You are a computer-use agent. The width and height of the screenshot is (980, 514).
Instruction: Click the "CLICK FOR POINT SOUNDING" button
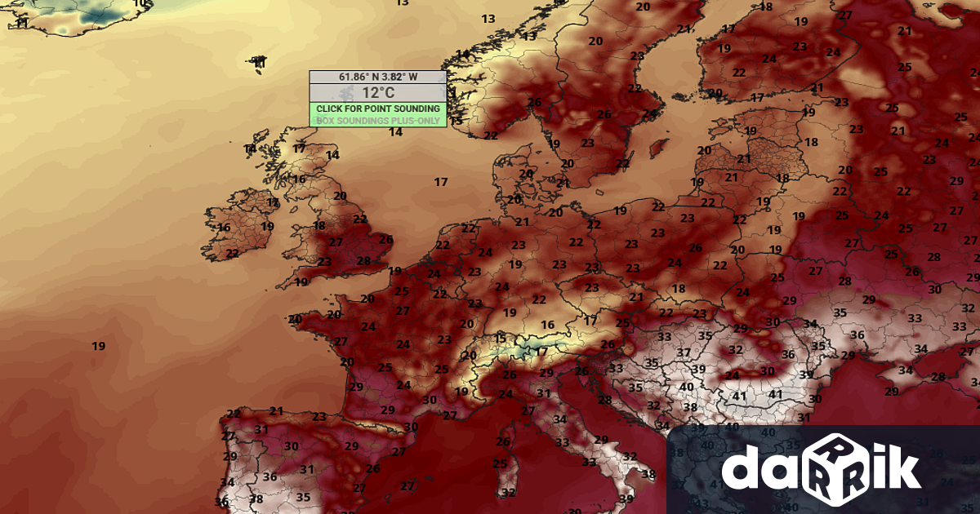[377, 109]
